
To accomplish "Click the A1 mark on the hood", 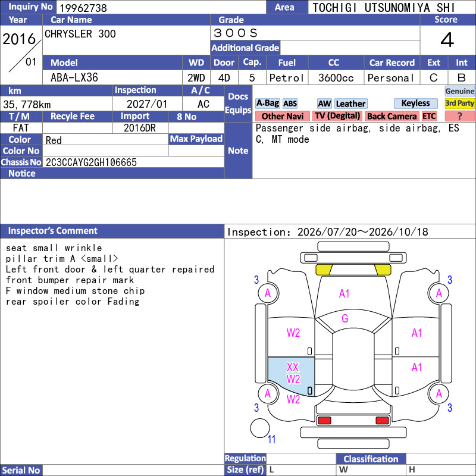I will point(345,293).
